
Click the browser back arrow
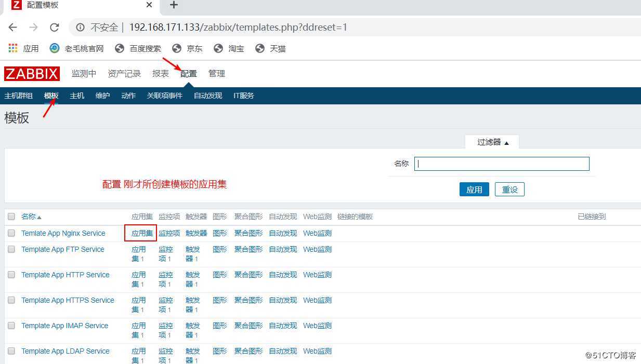pos(12,28)
